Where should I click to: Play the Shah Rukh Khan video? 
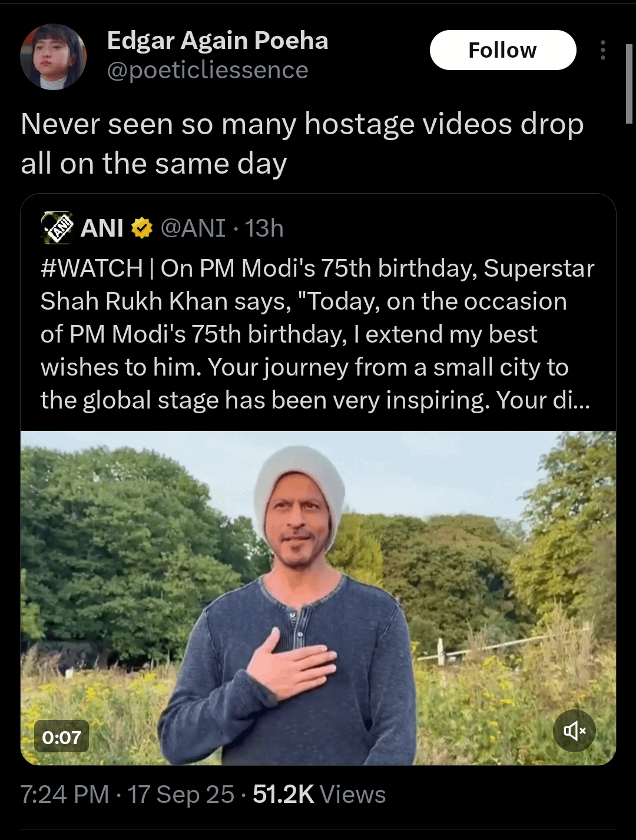pyautogui.click(x=318, y=598)
